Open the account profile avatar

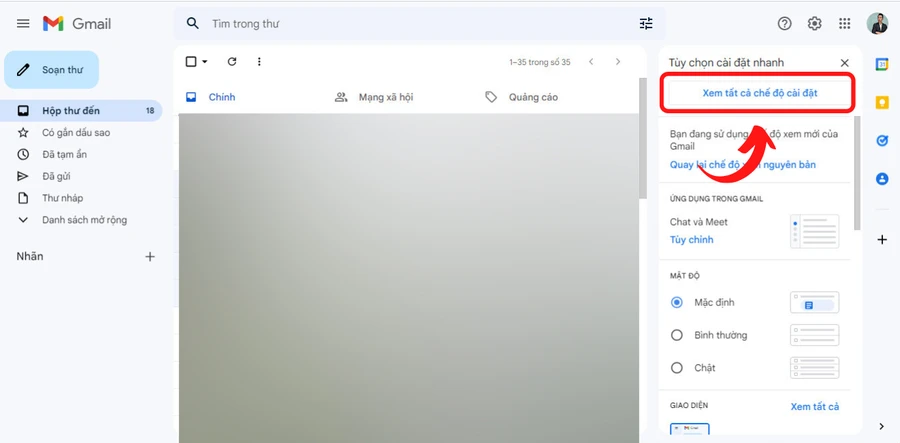[x=877, y=24]
